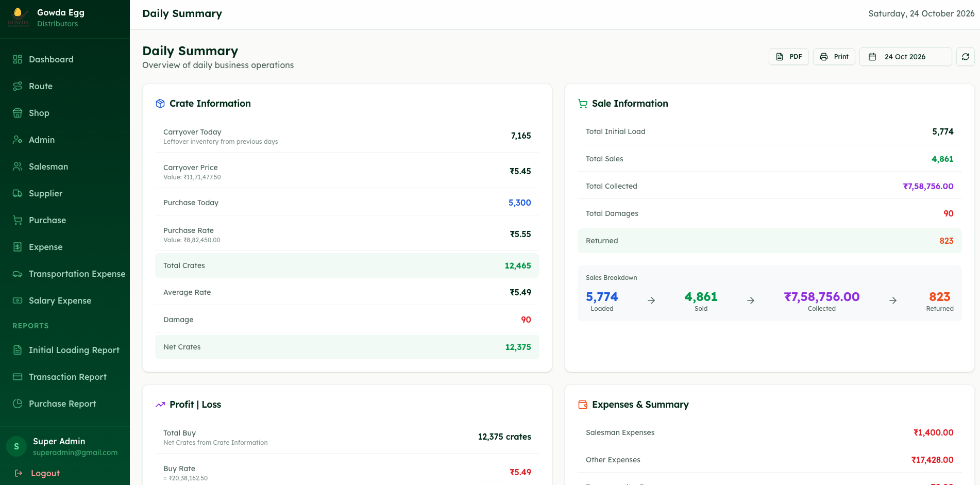This screenshot has height=485, width=980.
Task: Open the Route page
Action: (x=65, y=86)
